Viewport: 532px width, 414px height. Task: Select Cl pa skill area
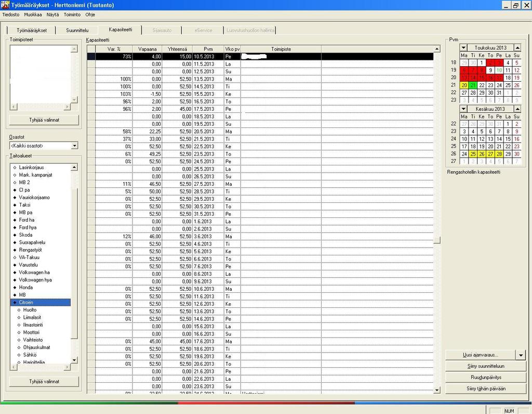coord(24,190)
